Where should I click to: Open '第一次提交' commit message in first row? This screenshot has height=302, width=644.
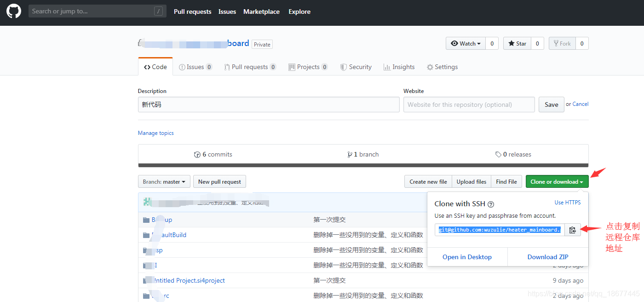[x=329, y=220]
